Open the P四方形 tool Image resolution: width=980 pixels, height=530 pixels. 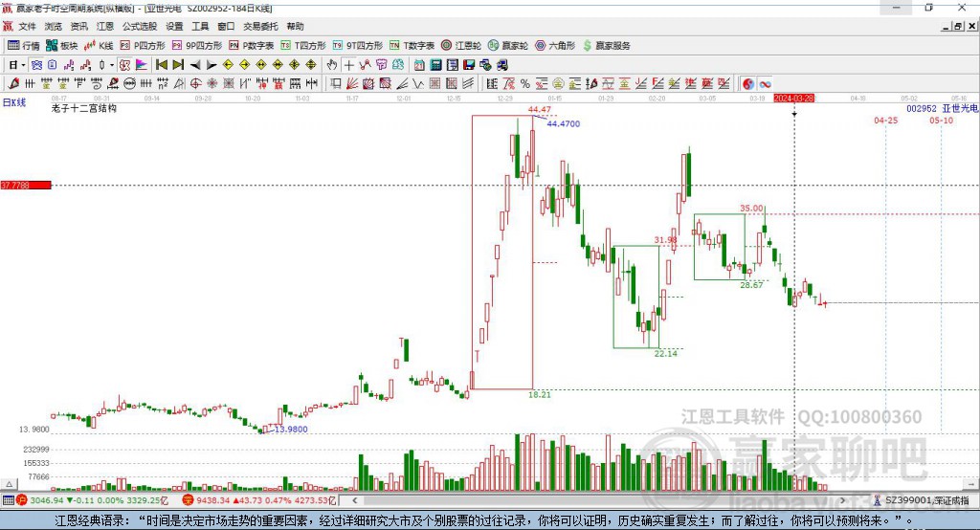pyautogui.click(x=143, y=46)
